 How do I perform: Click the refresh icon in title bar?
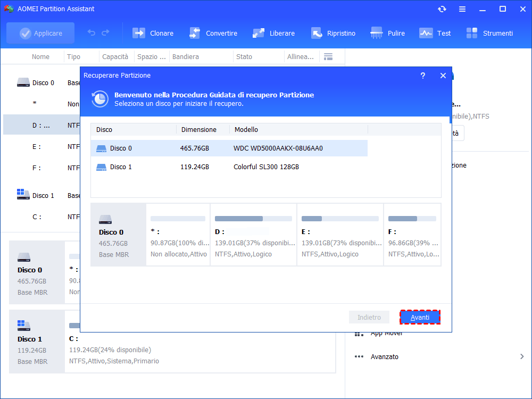click(442, 9)
